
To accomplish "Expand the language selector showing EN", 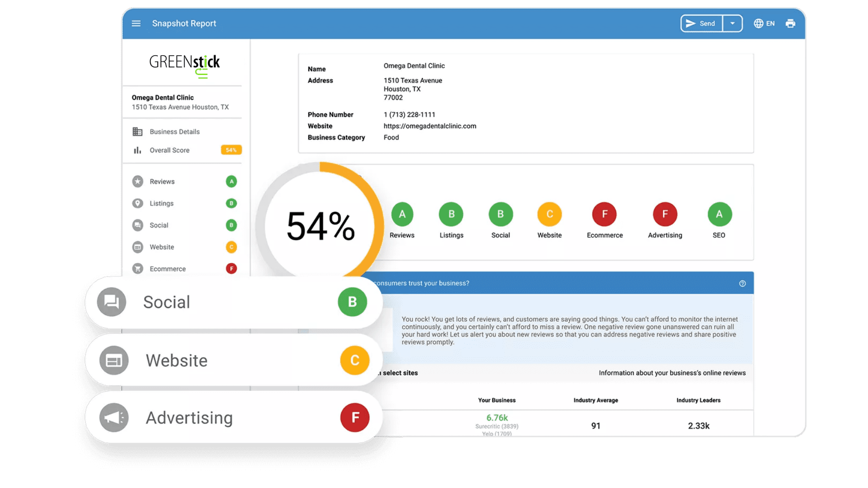I will click(x=764, y=23).
